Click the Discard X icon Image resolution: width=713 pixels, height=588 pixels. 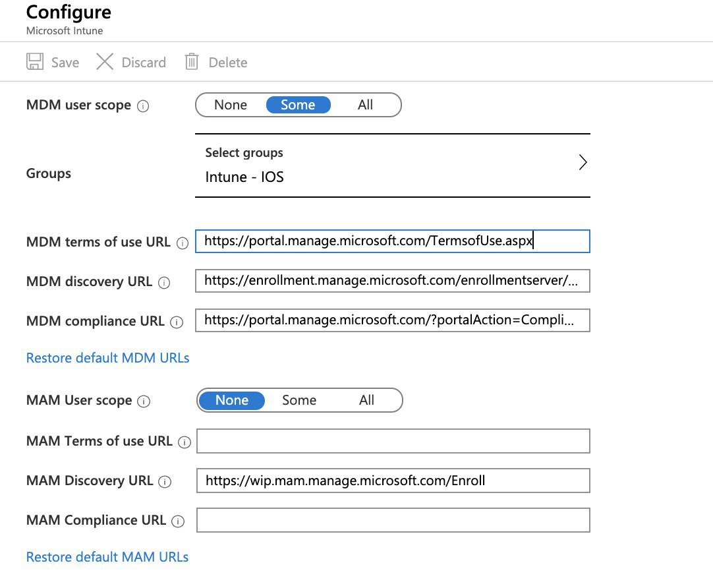coord(105,61)
